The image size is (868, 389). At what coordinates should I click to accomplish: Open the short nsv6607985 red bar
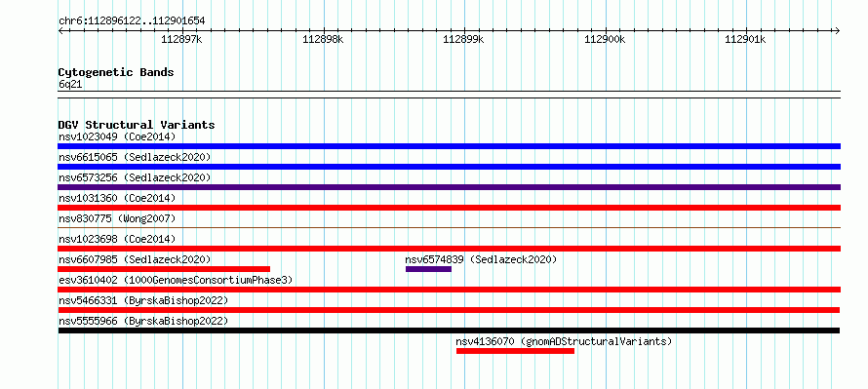164,269
